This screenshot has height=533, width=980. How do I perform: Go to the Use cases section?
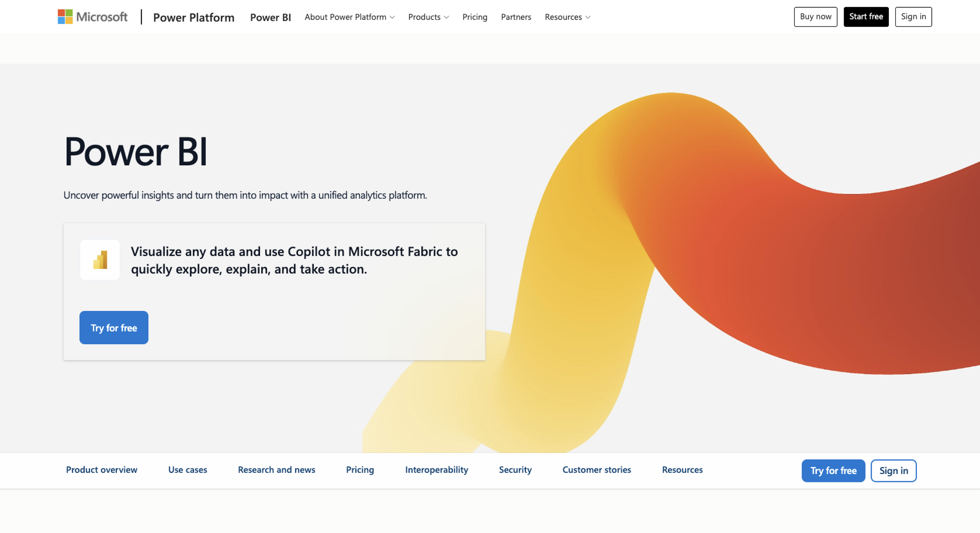point(188,470)
